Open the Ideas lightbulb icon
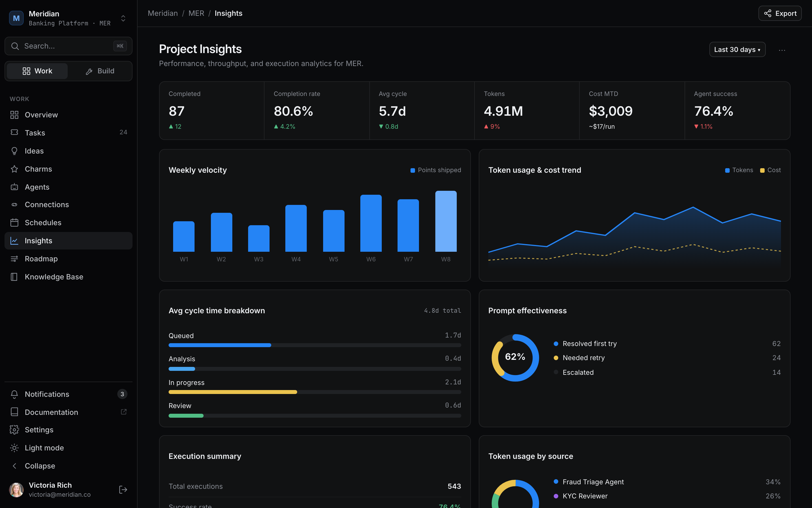Image resolution: width=812 pixels, height=508 pixels. tap(14, 151)
